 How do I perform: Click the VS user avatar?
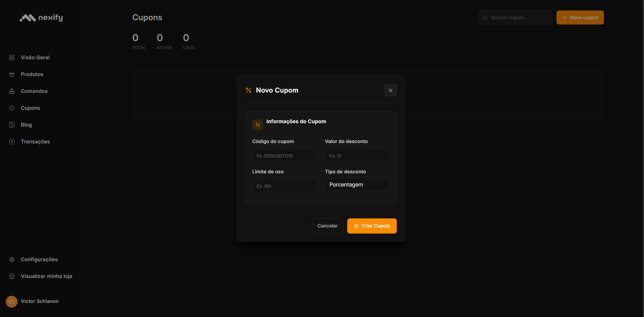11,302
